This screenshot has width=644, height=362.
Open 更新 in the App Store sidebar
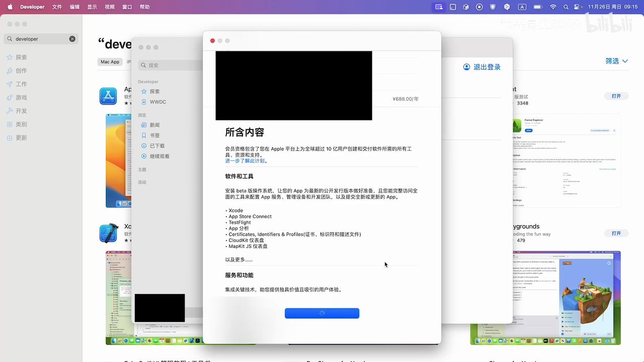(x=17, y=138)
